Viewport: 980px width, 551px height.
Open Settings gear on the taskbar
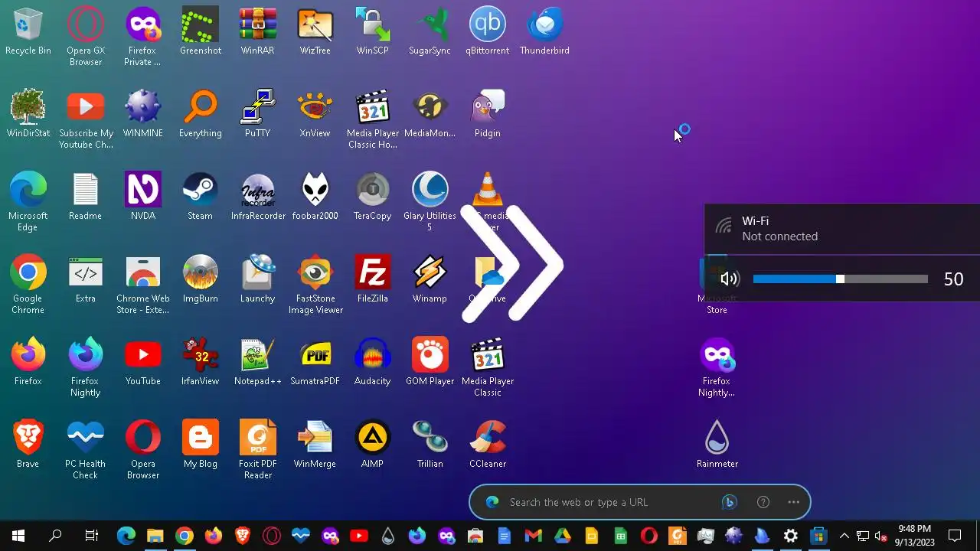click(791, 536)
